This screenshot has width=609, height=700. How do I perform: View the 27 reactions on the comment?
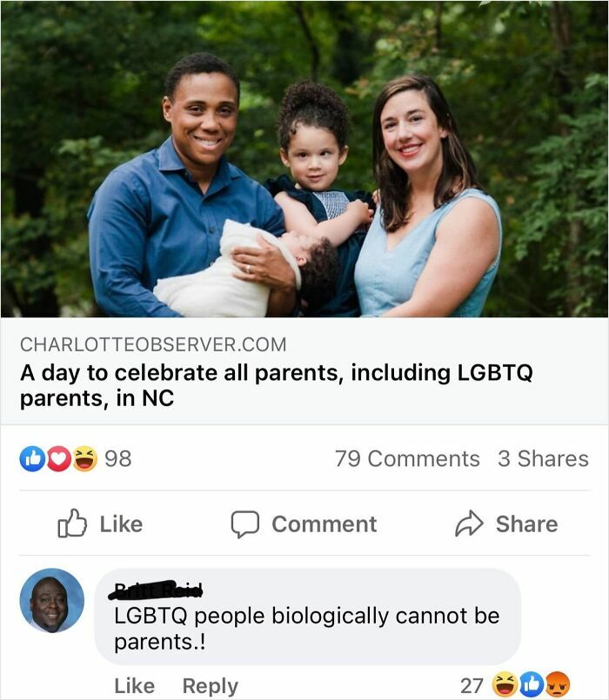click(x=472, y=685)
